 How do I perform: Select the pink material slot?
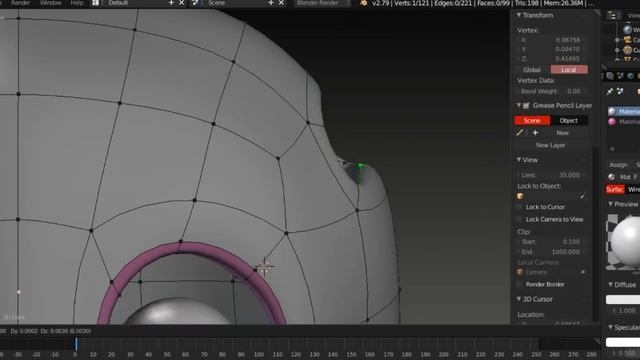[623, 122]
